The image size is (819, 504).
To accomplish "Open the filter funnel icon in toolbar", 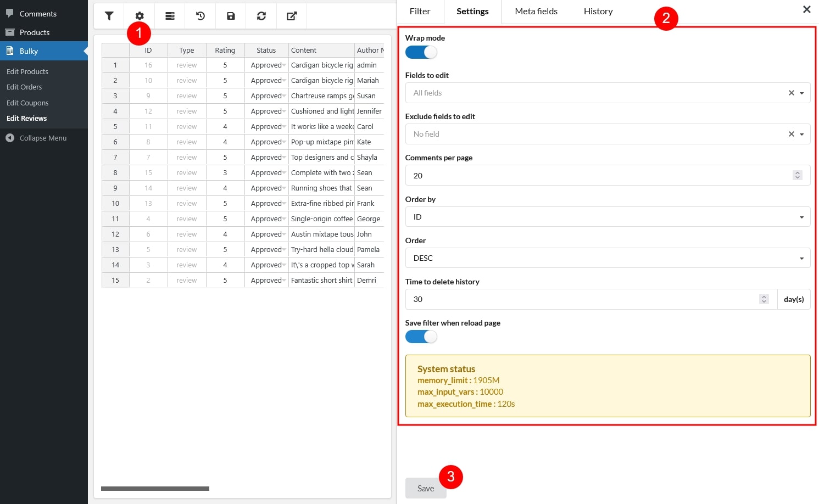I will (x=109, y=16).
